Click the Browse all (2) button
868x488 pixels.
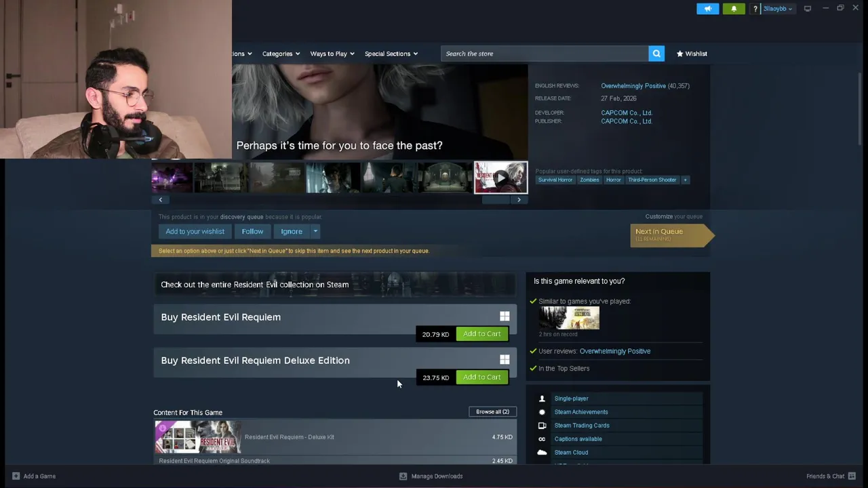click(x=492, y=411)
